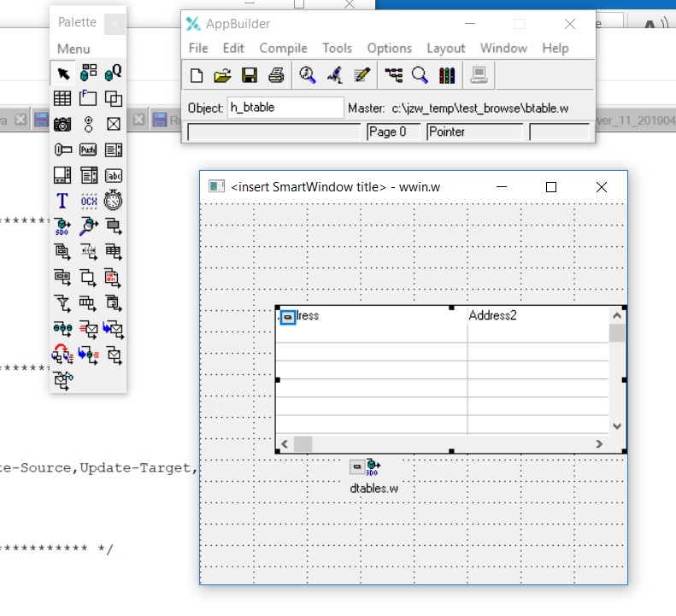Viewport: 676px width, 616px height.
Task: Click Open folder icon in AppBuilder toolbar
Action: pyautogui.click(x=222, y=75)
